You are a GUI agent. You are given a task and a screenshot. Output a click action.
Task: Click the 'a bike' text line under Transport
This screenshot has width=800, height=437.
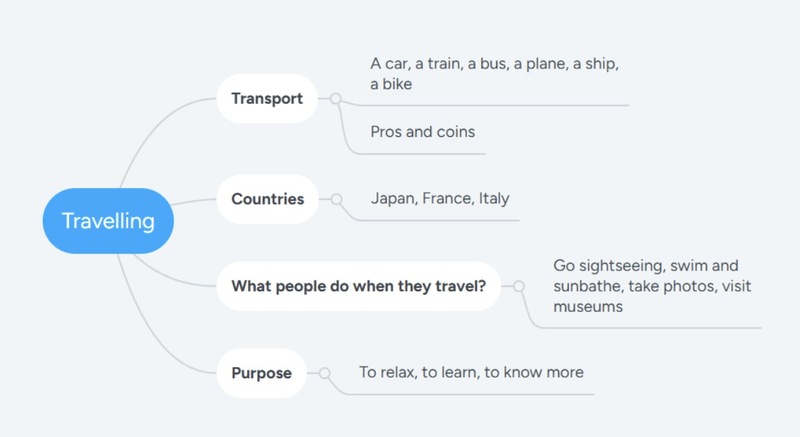391,84
